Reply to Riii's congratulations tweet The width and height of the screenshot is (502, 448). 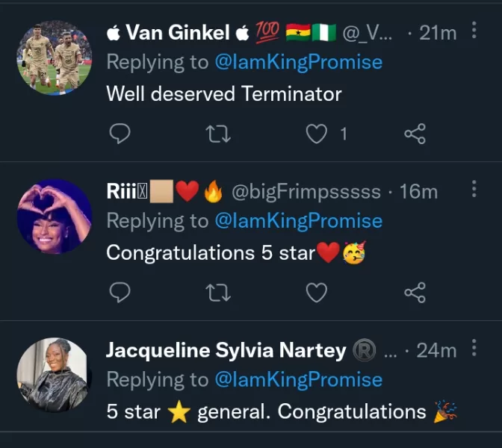pyautogui.click(x=120, y=293)
